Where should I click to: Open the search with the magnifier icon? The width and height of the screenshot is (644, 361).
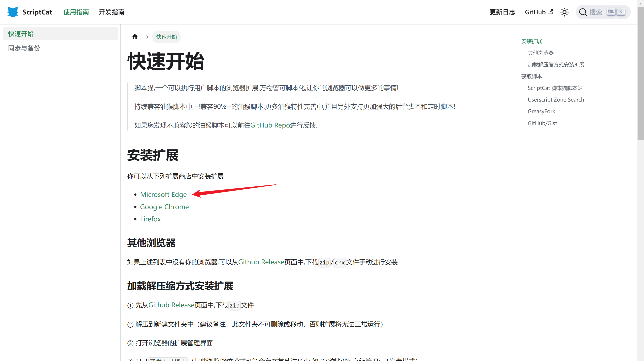[583, 12]
